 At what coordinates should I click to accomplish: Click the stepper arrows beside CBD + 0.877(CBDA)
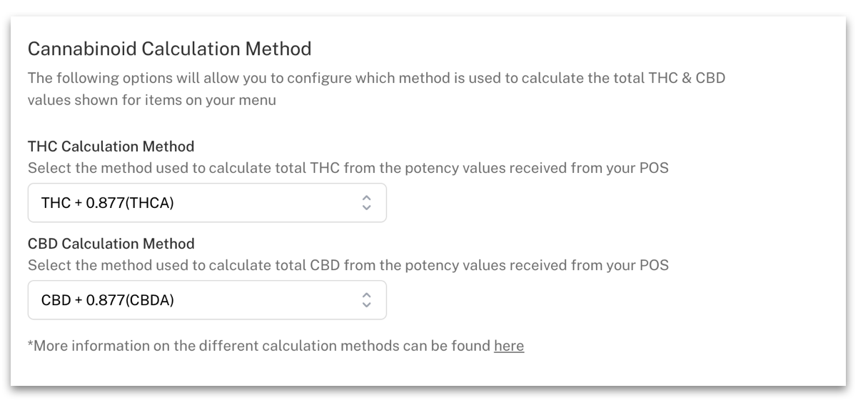coord(366,300)
